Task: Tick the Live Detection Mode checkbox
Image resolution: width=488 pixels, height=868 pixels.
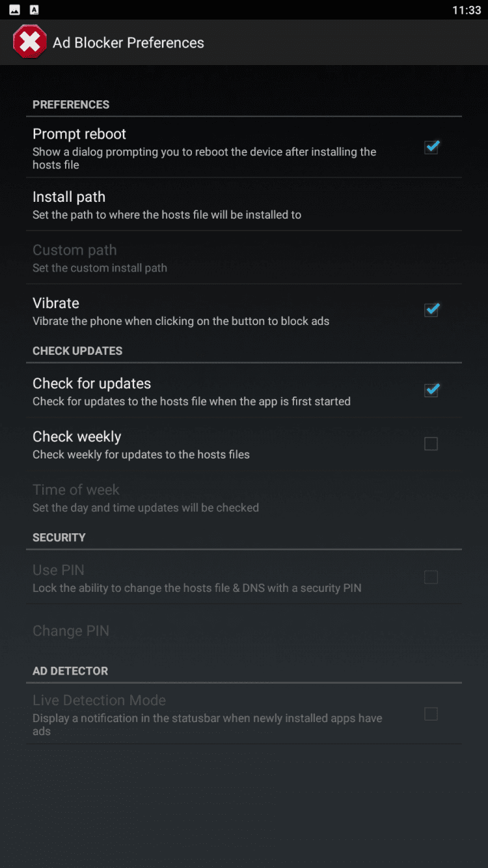Action: 431,714
